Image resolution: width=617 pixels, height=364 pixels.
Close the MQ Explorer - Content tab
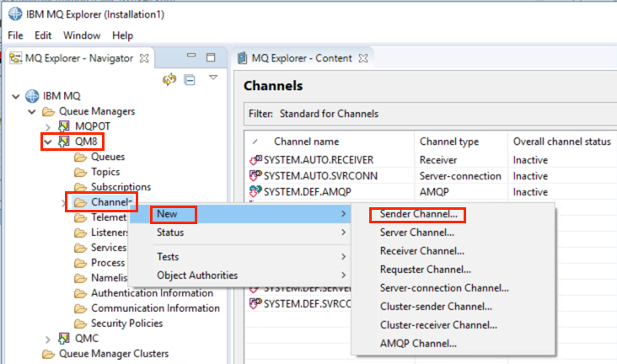coord(363,58)
